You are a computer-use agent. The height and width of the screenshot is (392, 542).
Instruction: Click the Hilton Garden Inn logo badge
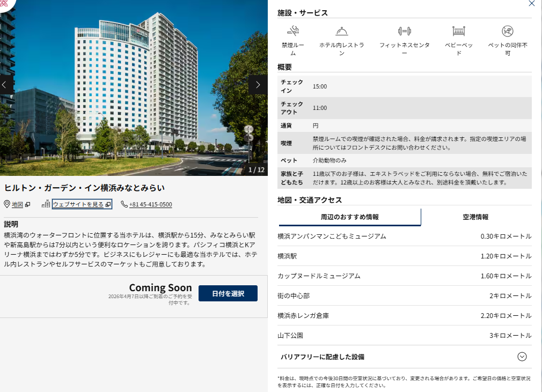pyautogui.click(x=5, y=3)
